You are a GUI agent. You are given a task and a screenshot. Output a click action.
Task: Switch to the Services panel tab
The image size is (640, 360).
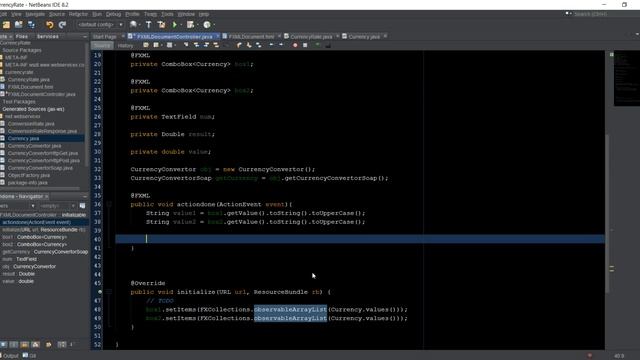tap(48, 37)
